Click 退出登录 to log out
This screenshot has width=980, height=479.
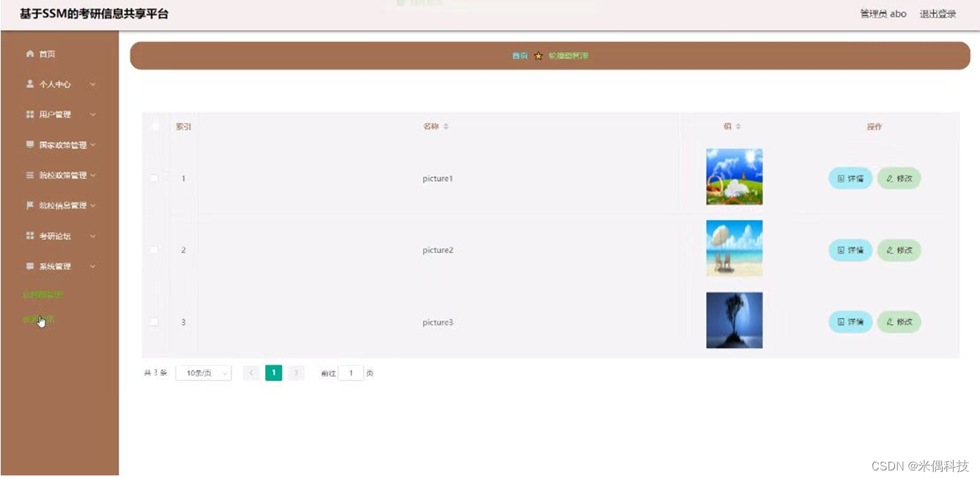click(937, 14)
